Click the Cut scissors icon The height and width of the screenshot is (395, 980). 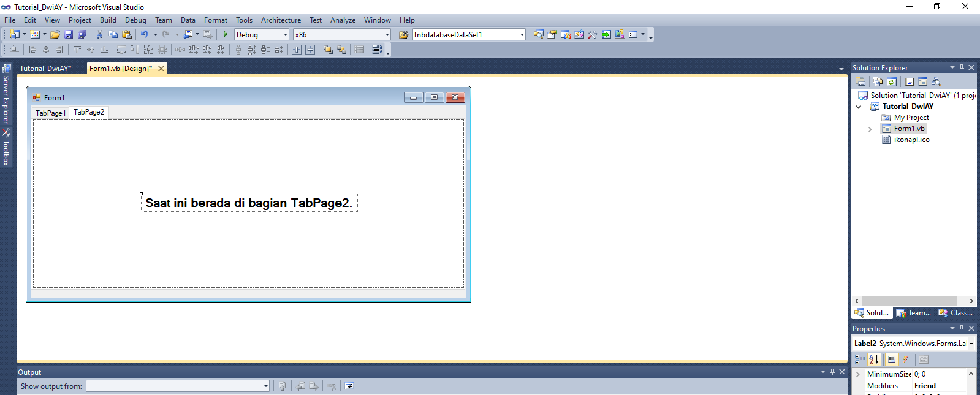click(x=99, y=35)
